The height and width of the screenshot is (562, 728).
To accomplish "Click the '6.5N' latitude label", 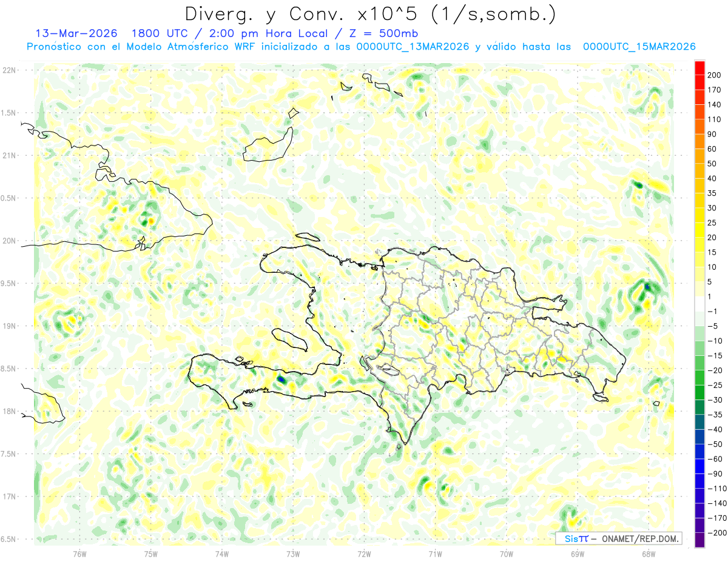I will (9, 539).
